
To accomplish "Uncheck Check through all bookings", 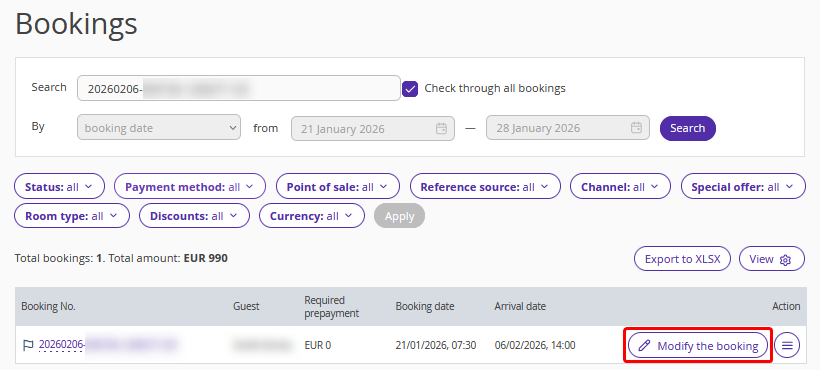I will (410, 89).
